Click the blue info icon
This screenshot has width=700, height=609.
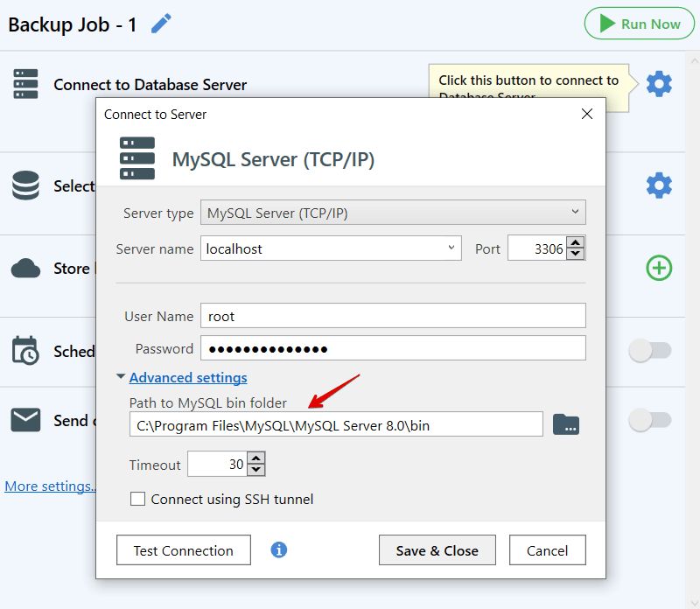279,549
